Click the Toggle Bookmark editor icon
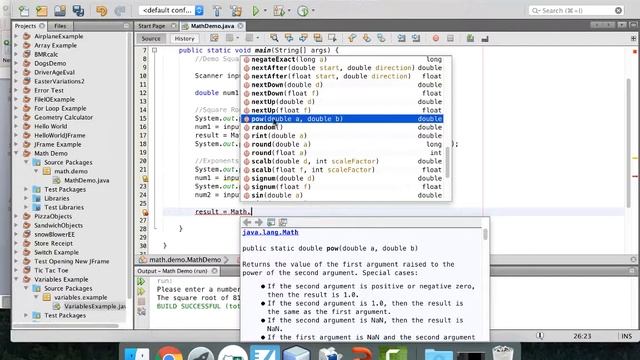Screen dimensions: 640x360 coord(381,38)
